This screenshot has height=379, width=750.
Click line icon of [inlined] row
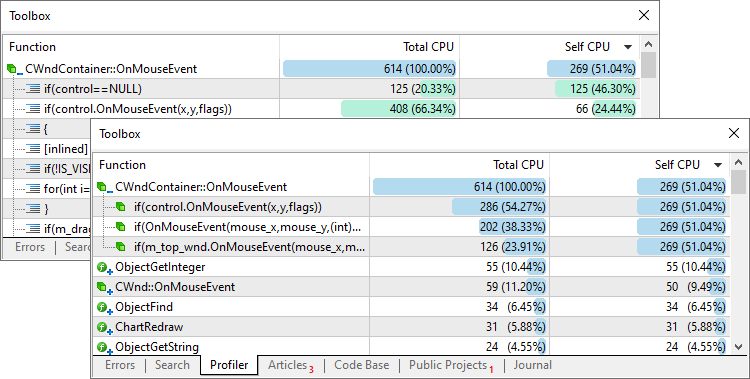[33, 149]
